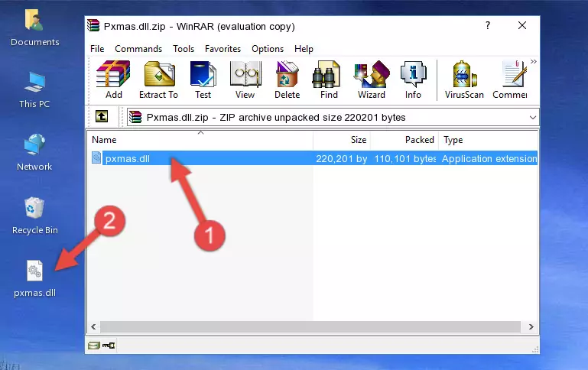Run the Test archive tool
Viewport: 588px width, 370px height.
(203, 80)
